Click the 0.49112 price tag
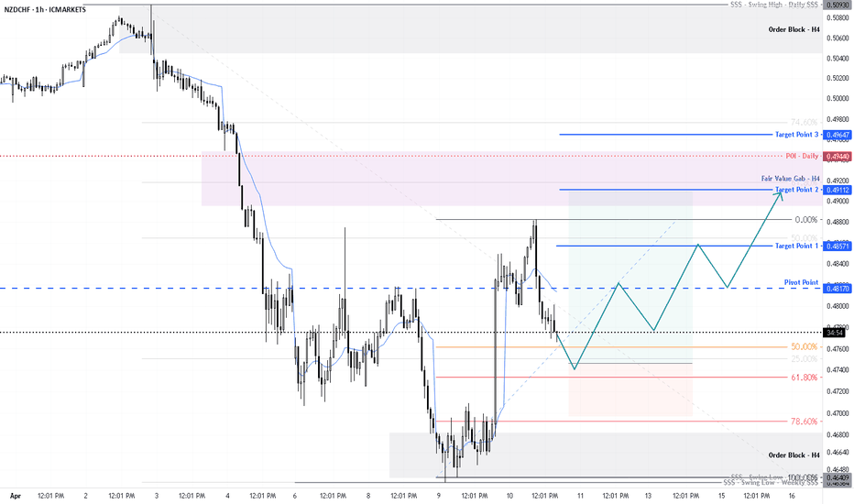This screenshot has width=854, height=504. [x=838, y=191]
